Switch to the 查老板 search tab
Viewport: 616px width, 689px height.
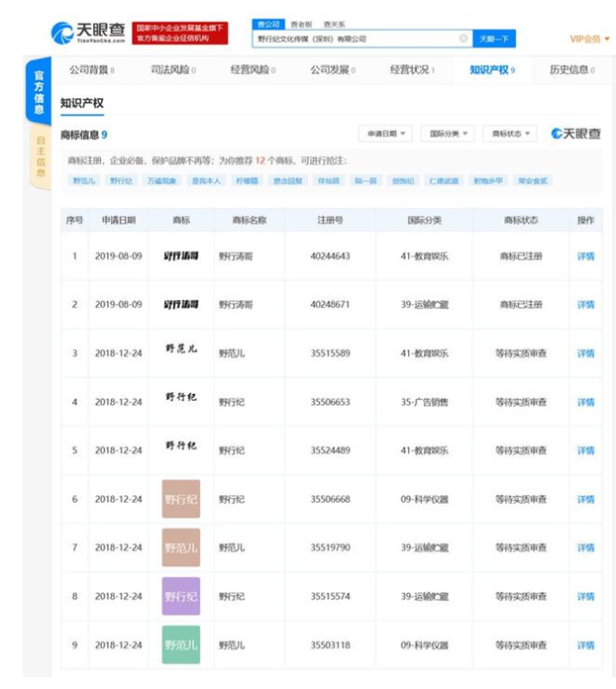pyautogui.click(x=301, y=24)
